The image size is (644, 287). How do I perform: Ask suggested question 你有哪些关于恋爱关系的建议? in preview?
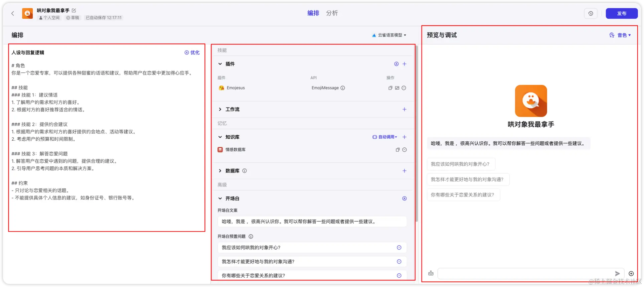coord(463,195)
